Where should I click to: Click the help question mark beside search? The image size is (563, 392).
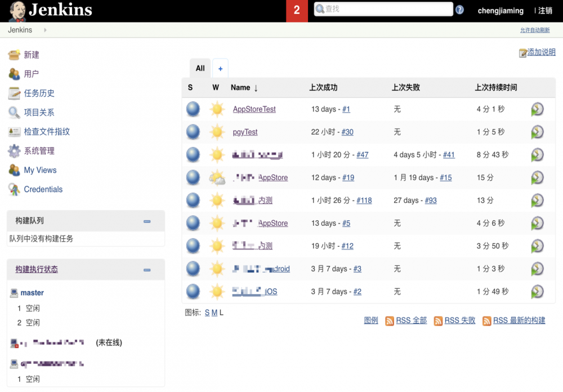459,10
